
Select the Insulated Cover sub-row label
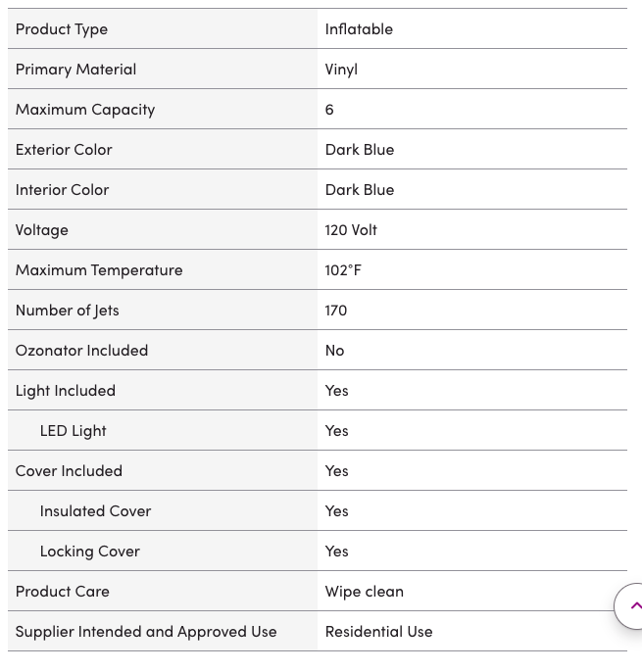point(95,511)
